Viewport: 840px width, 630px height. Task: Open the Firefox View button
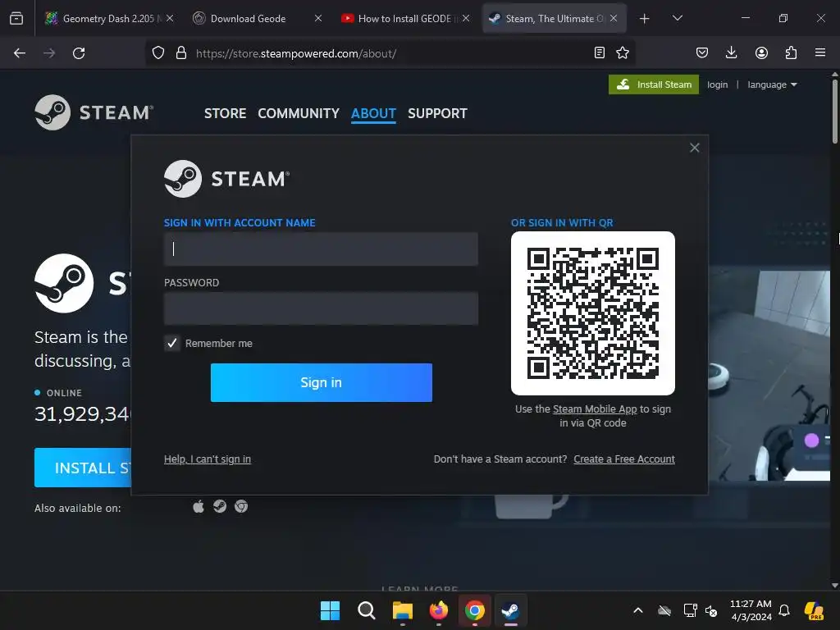[x=16, y=18]
